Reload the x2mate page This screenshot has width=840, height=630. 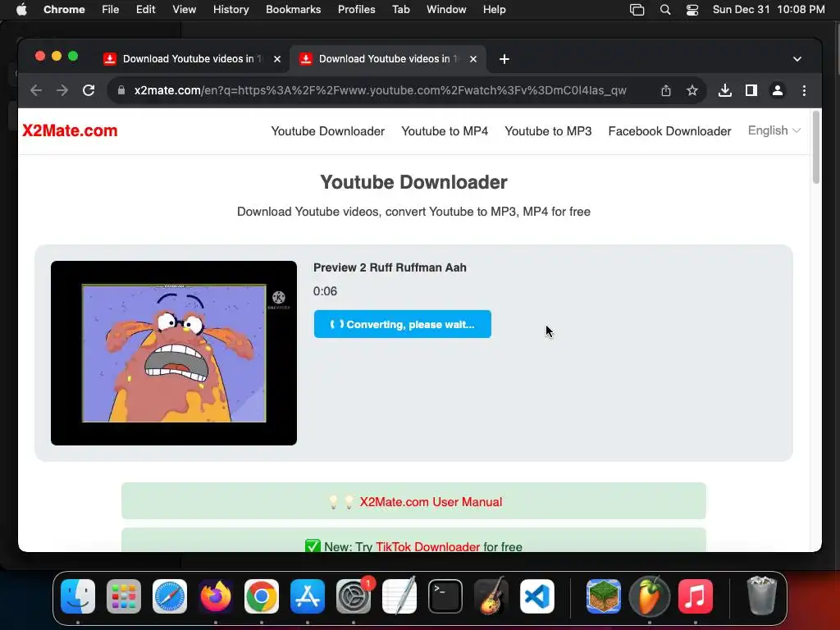pos(89,90)
